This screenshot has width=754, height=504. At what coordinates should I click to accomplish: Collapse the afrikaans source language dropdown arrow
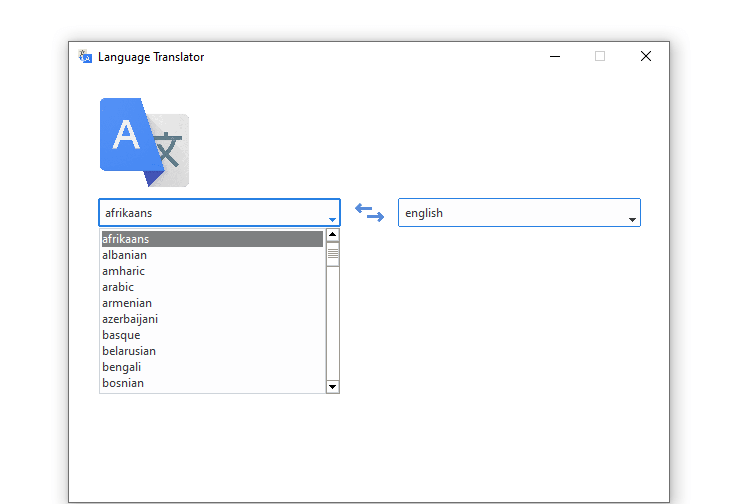(x=332, y=218)
